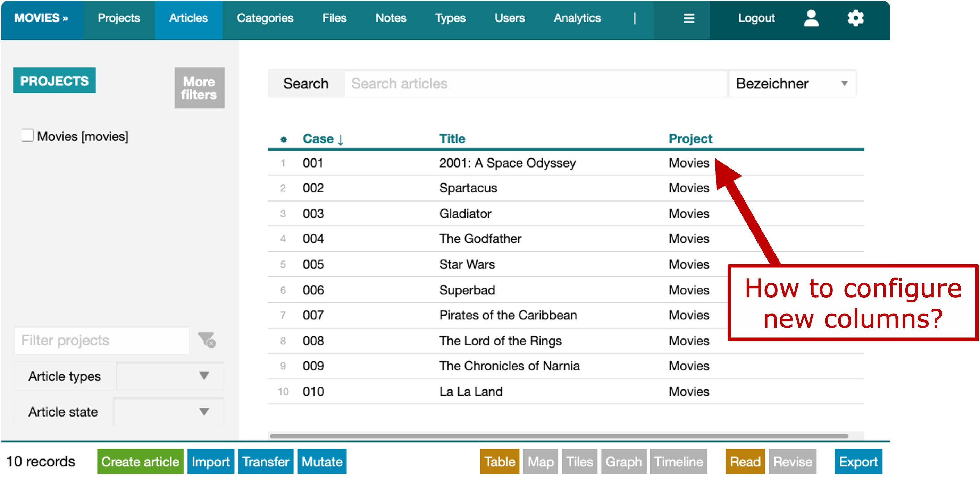Open the 'Spartacus' row
This screenshot has width=980, height=480.
(566, 188)
